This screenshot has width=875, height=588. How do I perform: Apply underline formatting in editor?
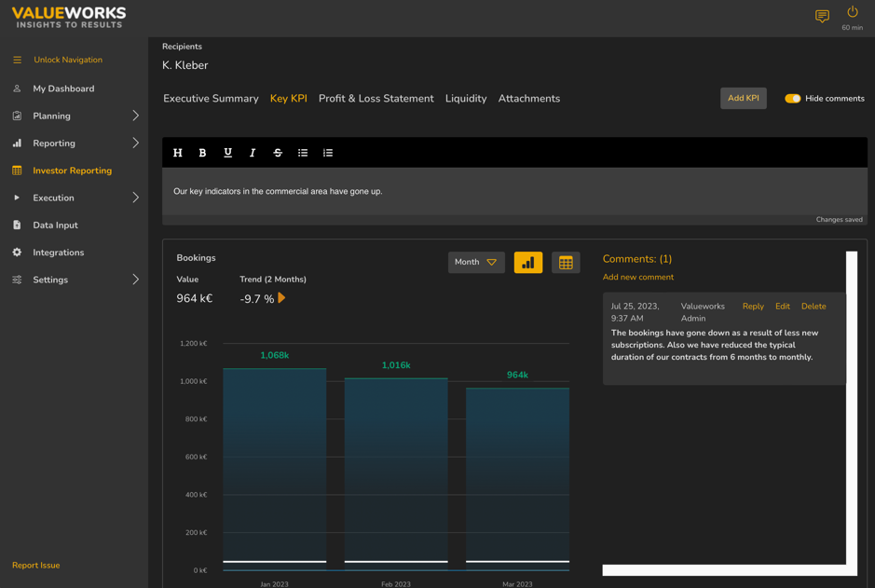[x=227, y=153]
